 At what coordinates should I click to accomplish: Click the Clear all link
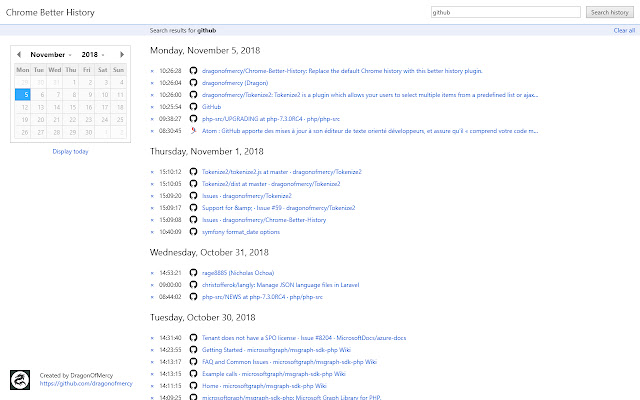point(624,30)
